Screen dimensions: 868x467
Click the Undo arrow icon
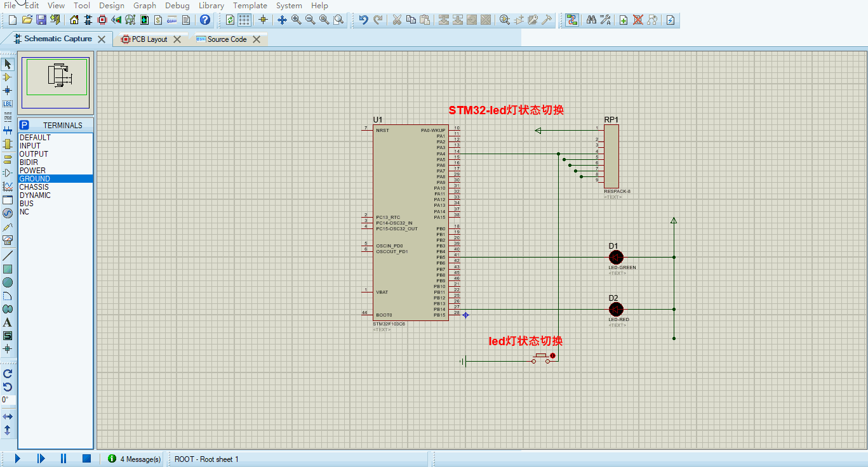click(x=364, y=20)
